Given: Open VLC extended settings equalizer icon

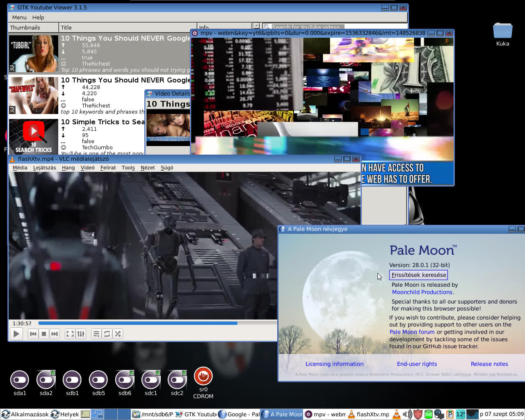Looking at the screenshot, I should click(81, 334).
